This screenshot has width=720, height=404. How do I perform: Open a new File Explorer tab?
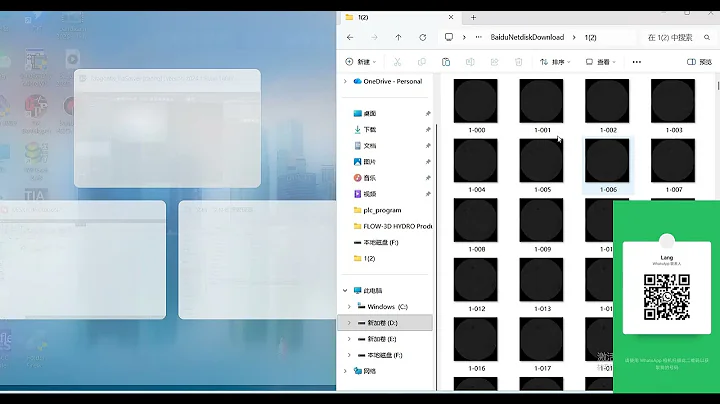(473, 17)
